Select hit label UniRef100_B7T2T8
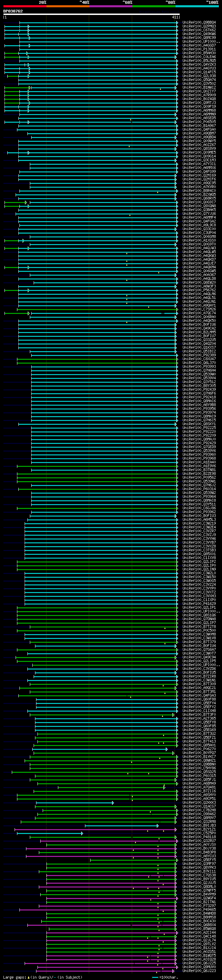This screenshot has height=980, width=222. click(199, 626)
